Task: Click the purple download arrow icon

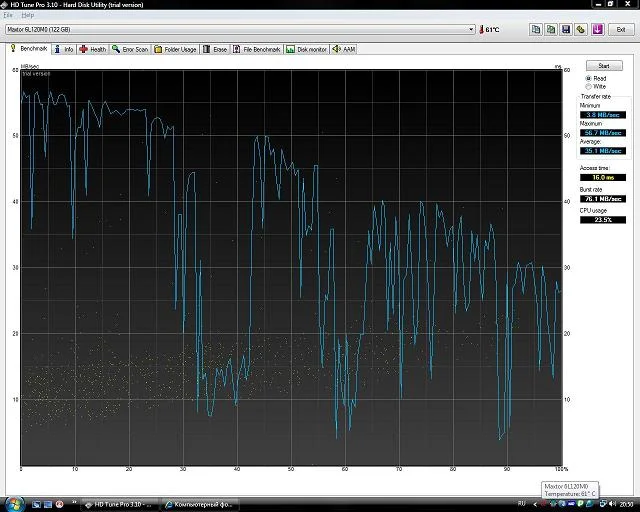Action: 597,30
